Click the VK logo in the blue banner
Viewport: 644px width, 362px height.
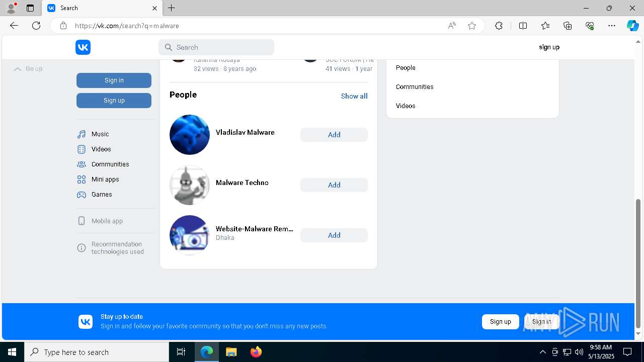pos(86,322)
